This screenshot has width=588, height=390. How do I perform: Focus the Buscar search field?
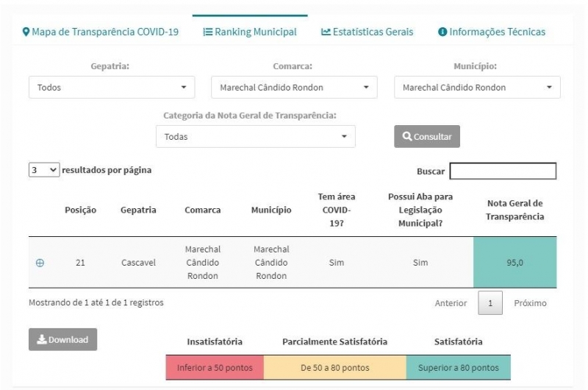503,171
